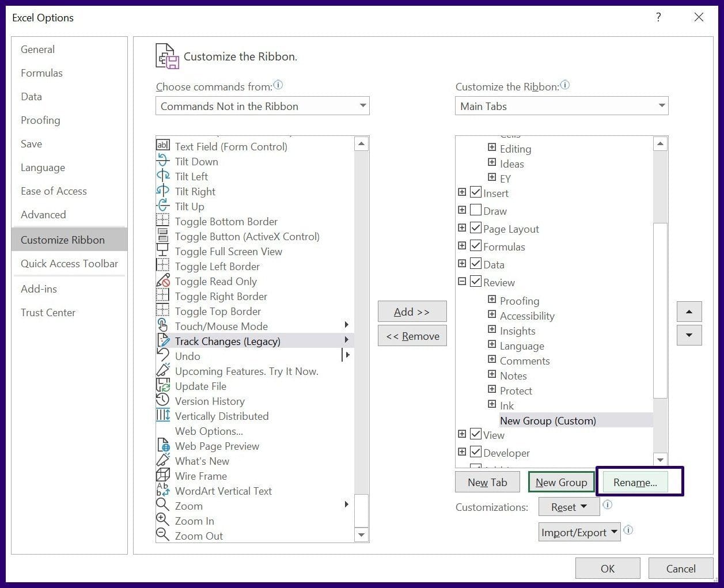The height and width of the screenshot is (588, 724).
Task: Click the info icon next to Reset
Action: [x=607, y=505]
